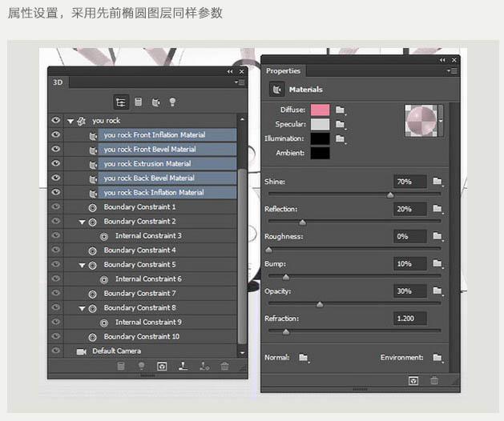Switch to the 3D panel tab
This screenshot has height=421, width=504.
[58, 82]
